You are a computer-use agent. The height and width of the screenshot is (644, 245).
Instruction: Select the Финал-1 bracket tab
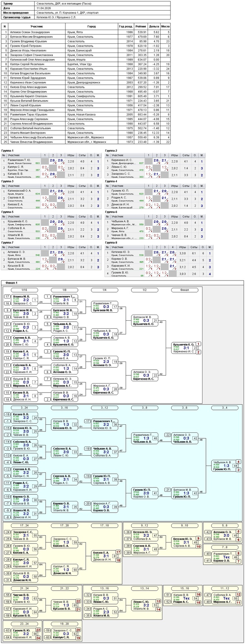pyautogui.click(x=11, y=283)
